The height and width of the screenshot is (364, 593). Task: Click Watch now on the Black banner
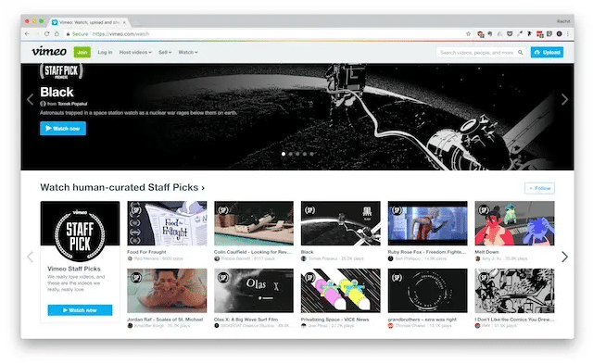click(63, 129)
